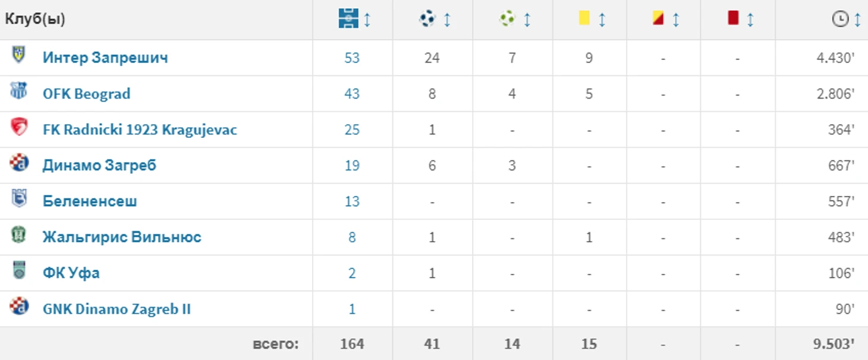The height and width of the screenshot is (360, 868).
Task: Click the matches played pitch icon header
Action: pos(348,19)
